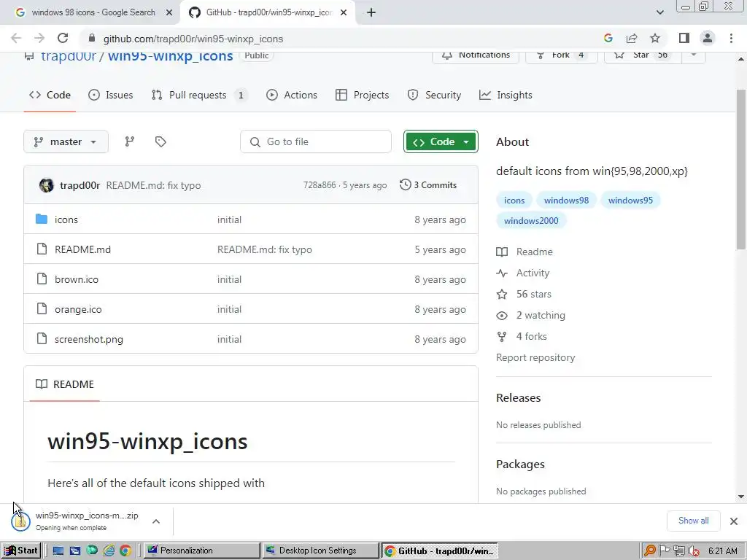
Task: Launch Internet Explorer from quick launch
Action: point(109,551)
